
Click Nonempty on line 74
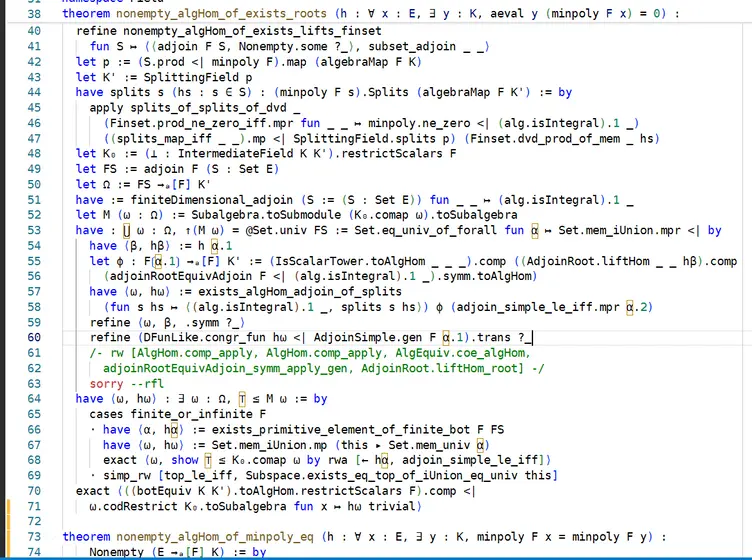[x=117, y=552]
